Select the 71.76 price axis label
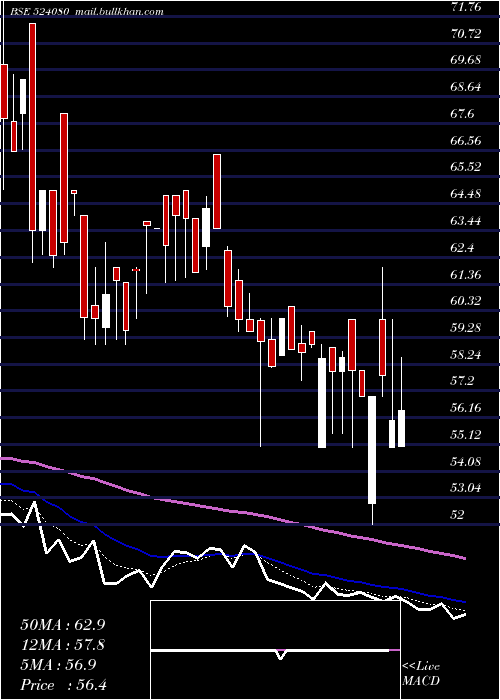This screenshot has width=500, height=700. 466,7
